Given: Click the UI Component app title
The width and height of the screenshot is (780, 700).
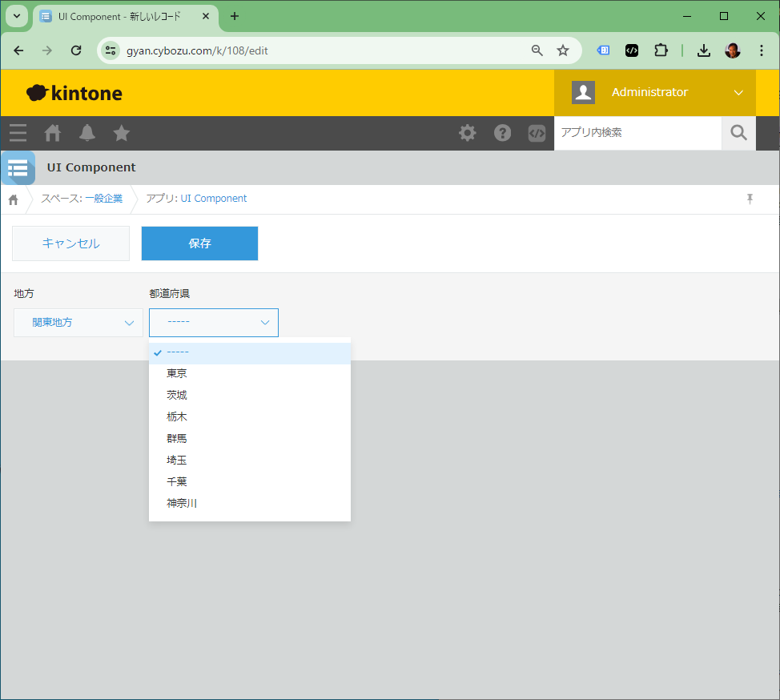Looking at the screenshot, I should tap(91, 167).
